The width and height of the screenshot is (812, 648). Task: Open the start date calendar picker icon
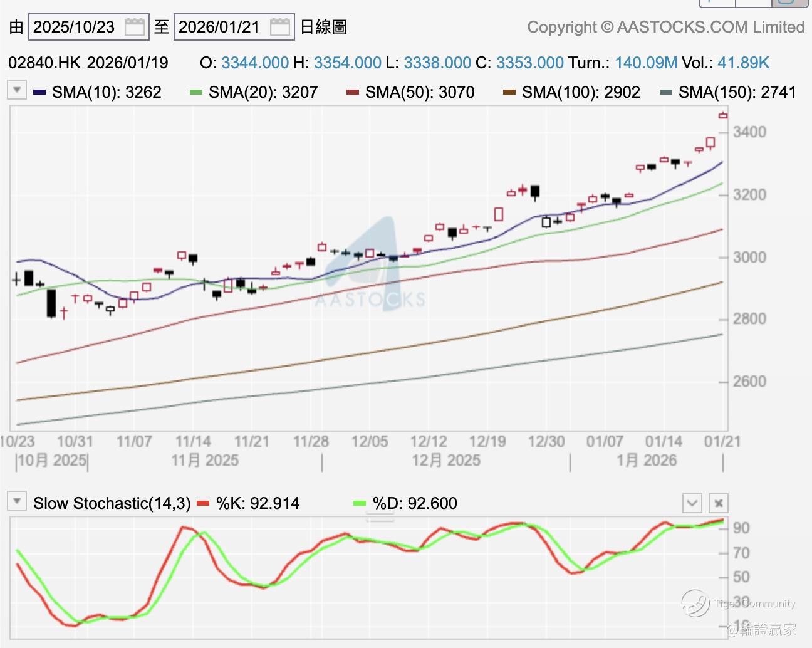click(x=135, y=27)
